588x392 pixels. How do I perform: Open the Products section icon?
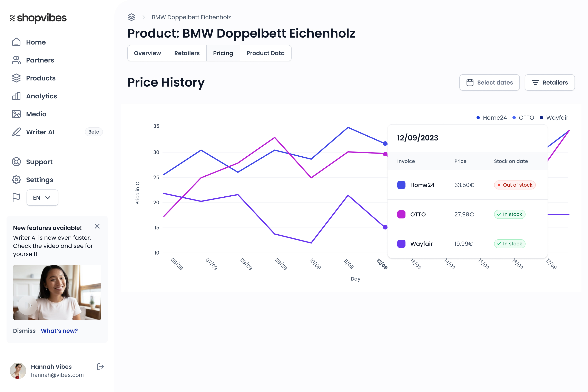point(16,78)
